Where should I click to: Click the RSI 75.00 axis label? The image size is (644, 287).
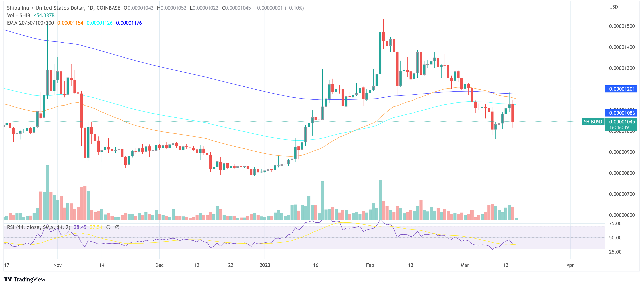615,223
